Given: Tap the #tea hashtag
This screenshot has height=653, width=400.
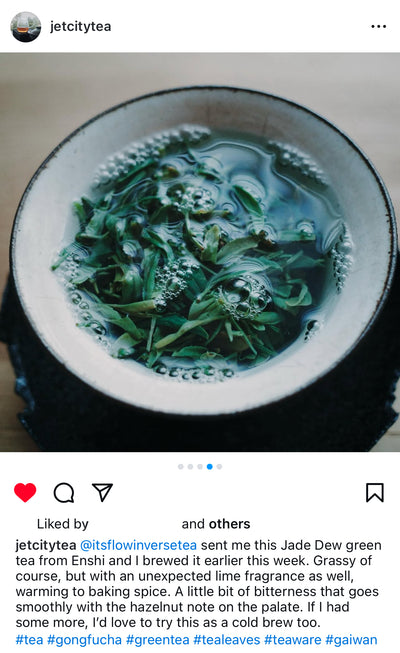Looking at the screenshot, I should pyautogui.click(x=29, y=639).
